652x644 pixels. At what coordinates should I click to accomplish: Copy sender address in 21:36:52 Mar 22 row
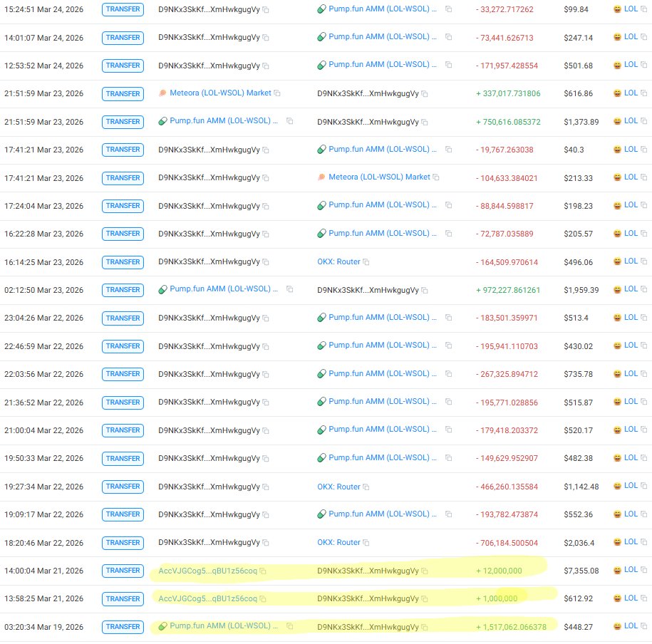click(x=266, y=402)
